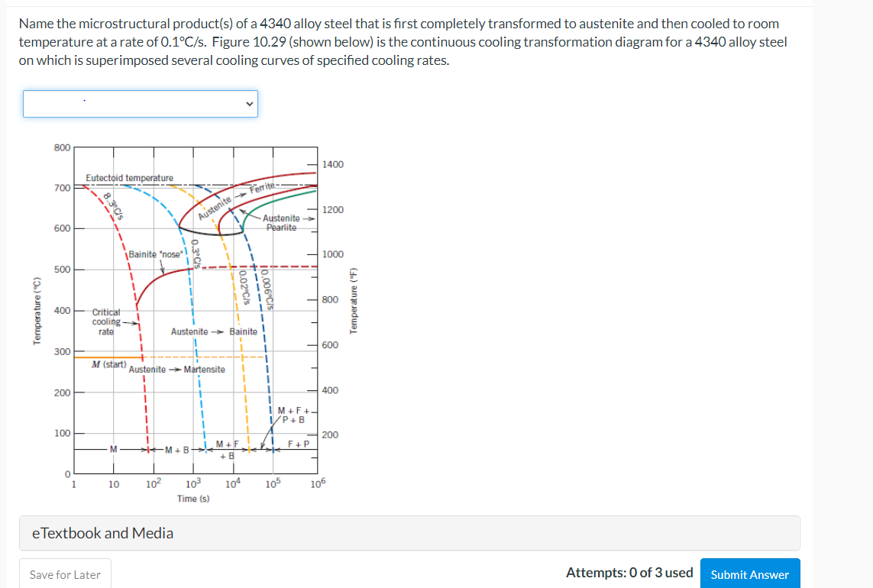Click the Attempts: 0 of 3 used text

630,572
